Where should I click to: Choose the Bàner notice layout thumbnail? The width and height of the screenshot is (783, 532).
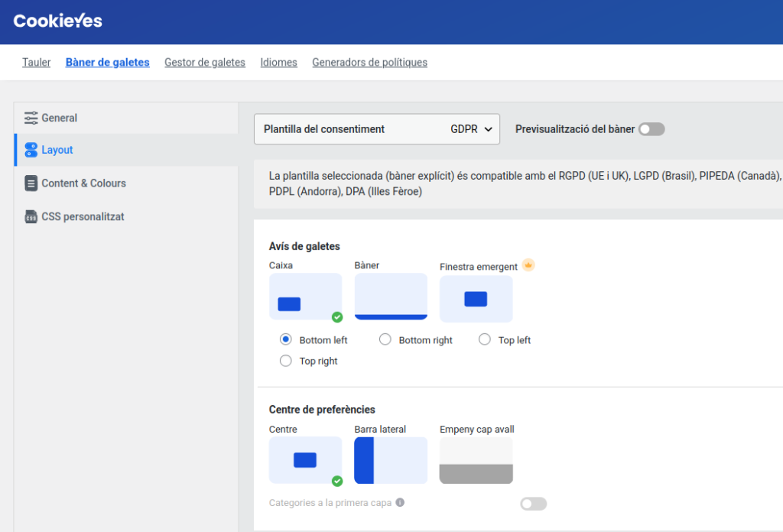click(x=391, y=297)
